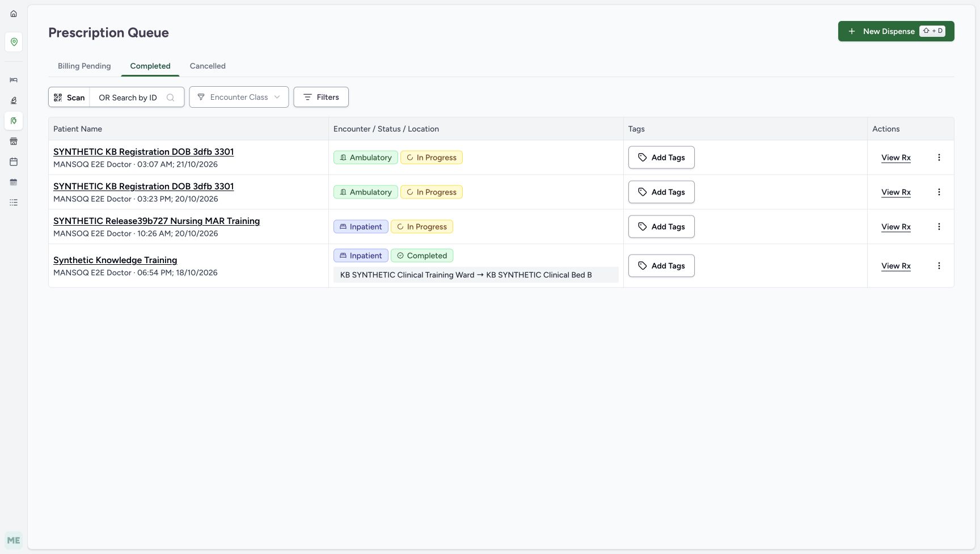Open the filled calendar schedule icon in sidebar
Image resolution: width=980 pixels, height=554 pixels.
pyautogui.click(x=14, y=182)
